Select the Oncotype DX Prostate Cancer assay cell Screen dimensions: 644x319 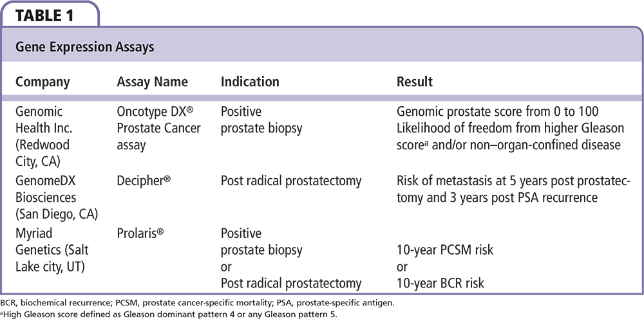(x=158, y=128)
